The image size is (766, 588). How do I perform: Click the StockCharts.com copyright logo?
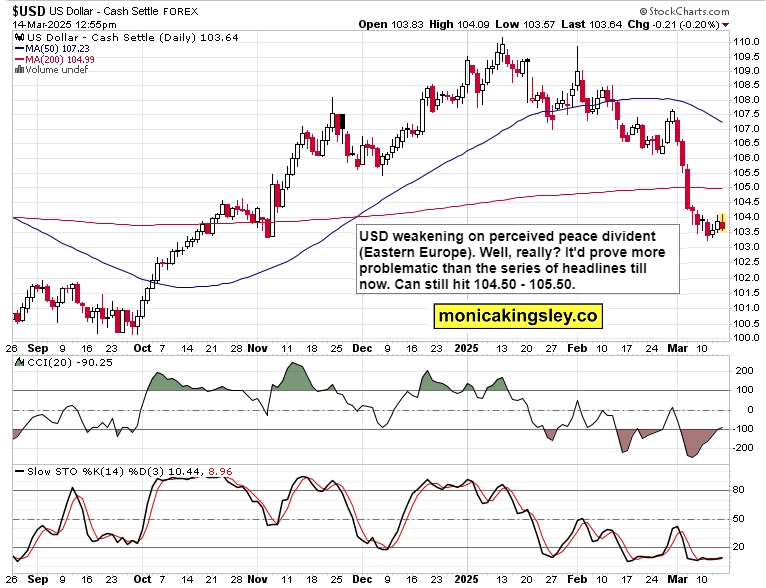684,11
